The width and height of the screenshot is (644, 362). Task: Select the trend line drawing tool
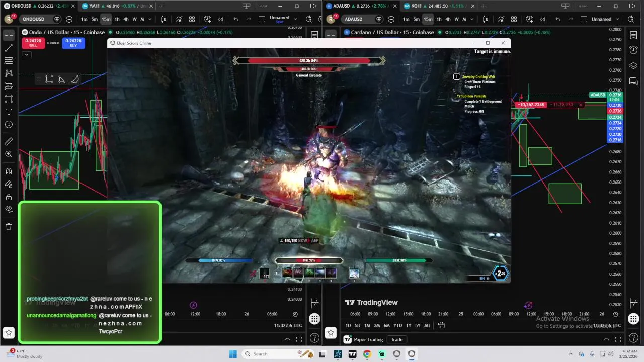(9, 48)
